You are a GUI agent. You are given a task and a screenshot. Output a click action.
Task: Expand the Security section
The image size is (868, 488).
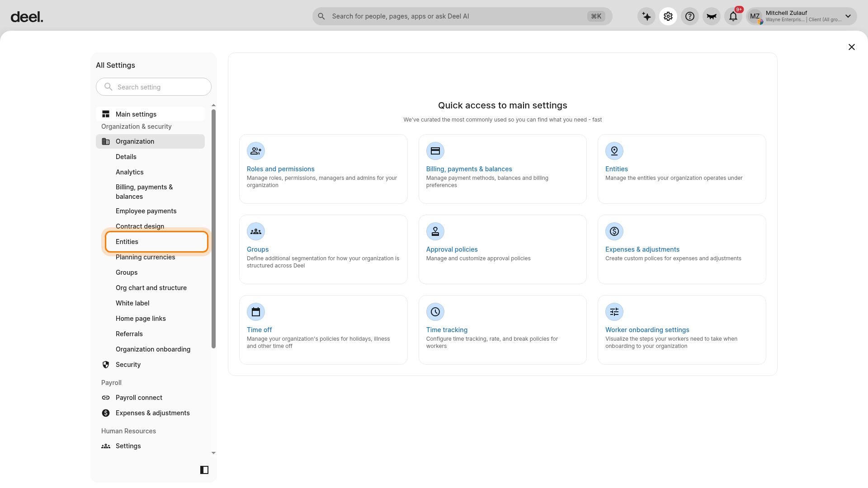150,365
